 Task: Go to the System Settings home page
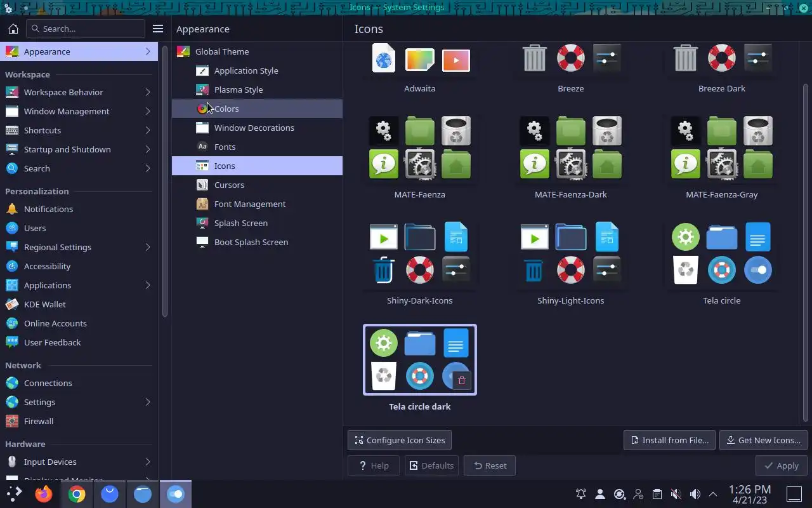tap(13, 29)
